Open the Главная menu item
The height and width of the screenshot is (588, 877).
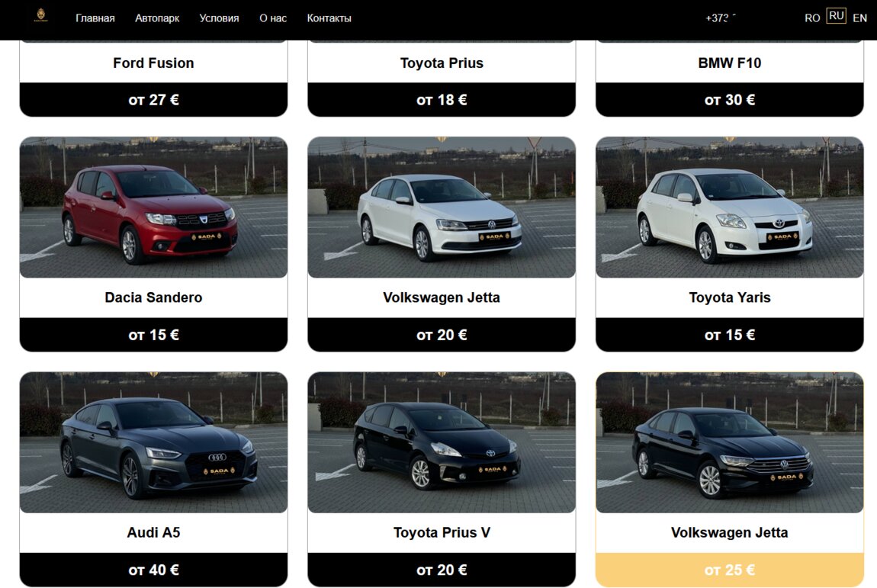(x=95, y=18)
